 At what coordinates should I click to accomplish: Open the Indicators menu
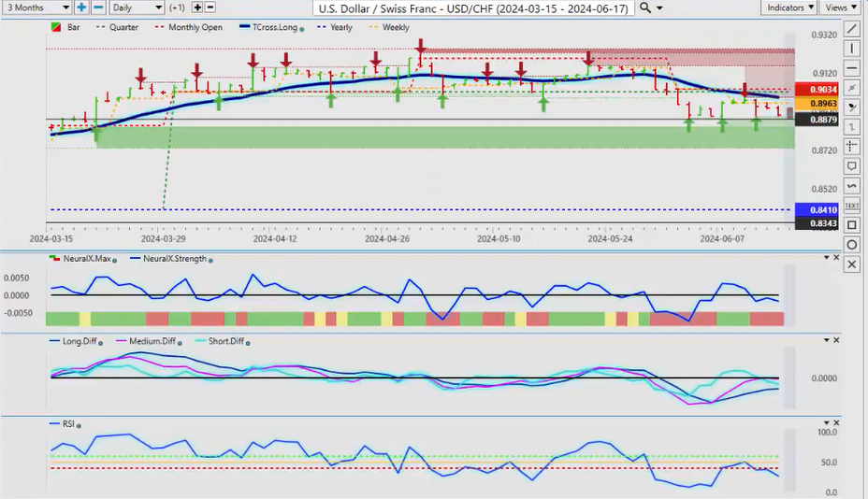[789, 7]
